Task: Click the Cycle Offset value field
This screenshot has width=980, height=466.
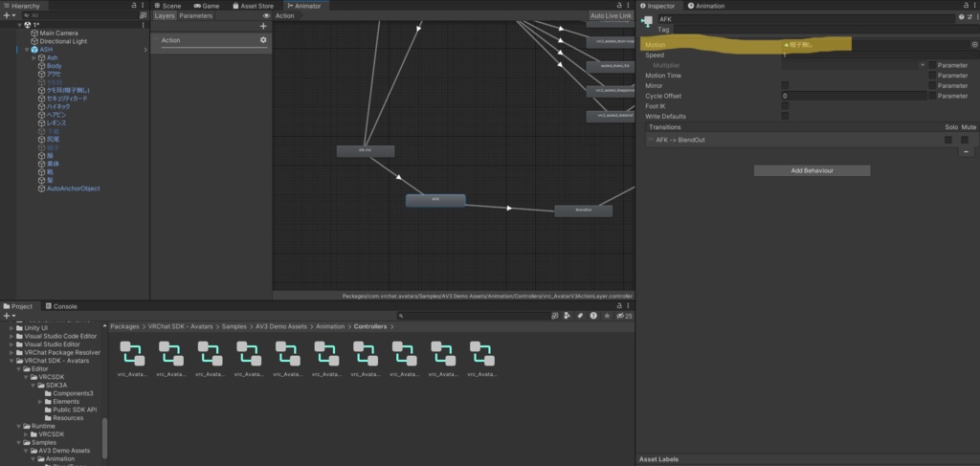Action: pos(854,97)
